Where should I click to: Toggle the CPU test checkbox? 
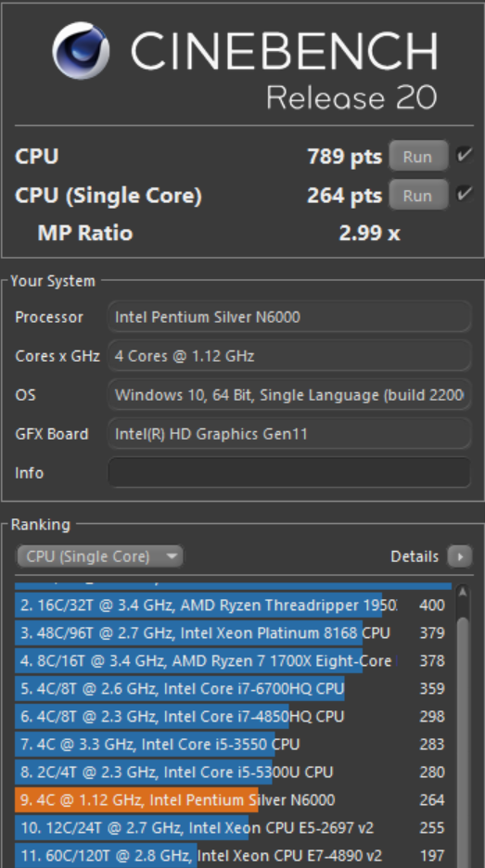click(x=464, y=155)
